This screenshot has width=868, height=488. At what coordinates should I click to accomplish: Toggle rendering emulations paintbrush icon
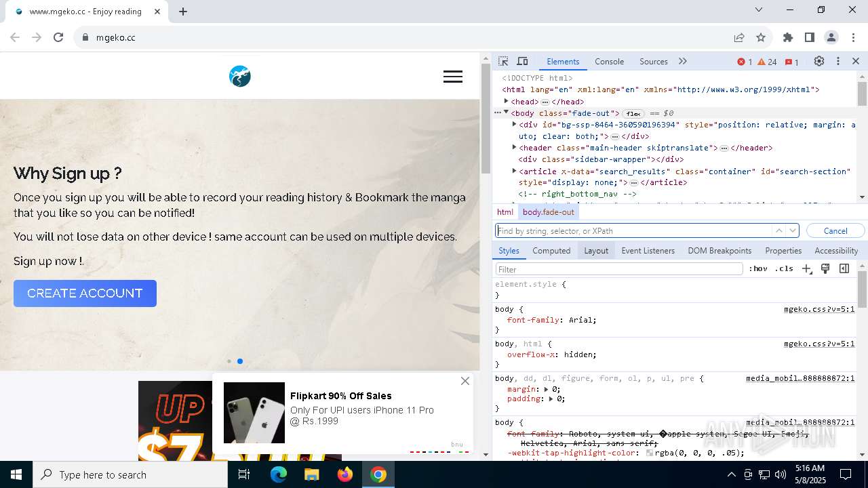(x=825, y=268)
